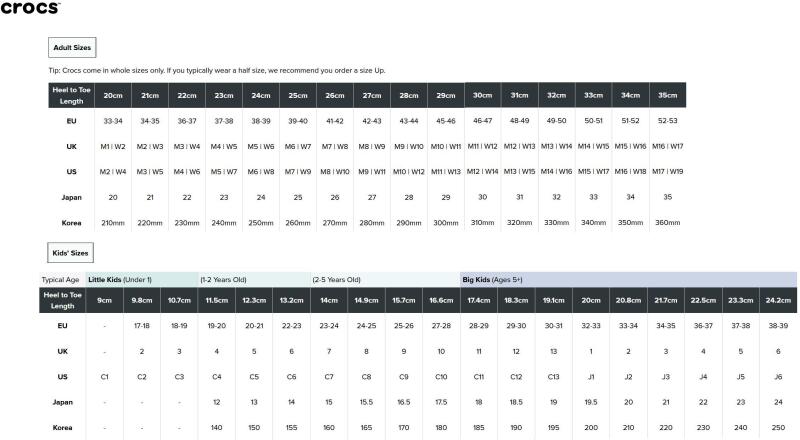This screenshot has width=800, height=440.
Task: Select the EU size 42-43 cell
Action: coord(372,121)
